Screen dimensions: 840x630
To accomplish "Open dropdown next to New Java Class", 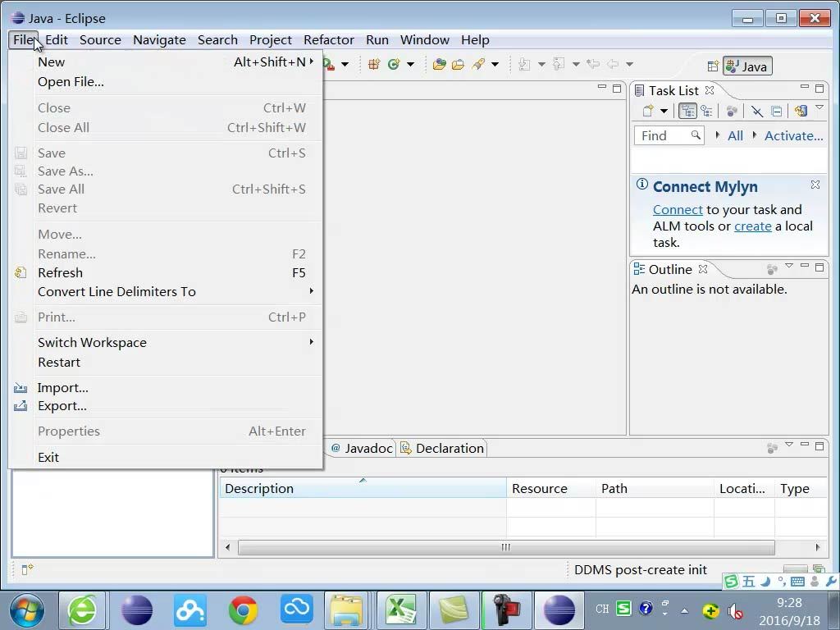I will (x=410, y=65).
